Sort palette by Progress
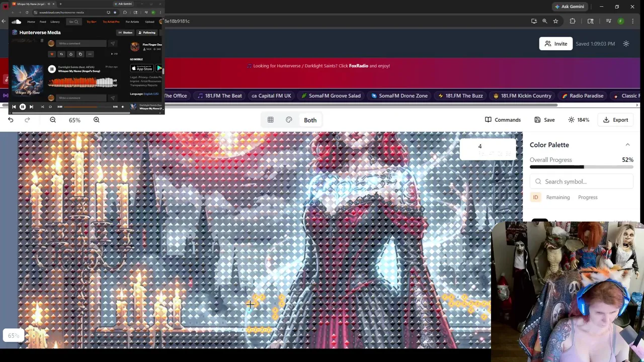This screenshot has height=362, width=644. tap(588, 197)
